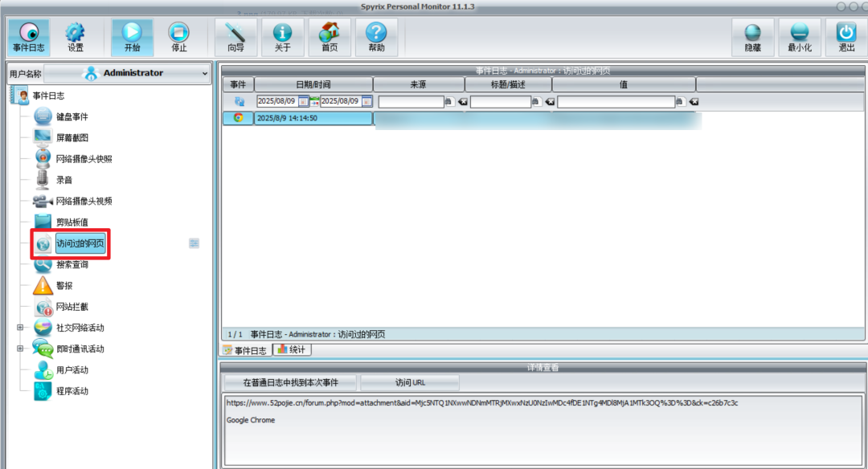Open calendar picker for end date
This screenshot has height=469, width=868.
coord(366,101)
